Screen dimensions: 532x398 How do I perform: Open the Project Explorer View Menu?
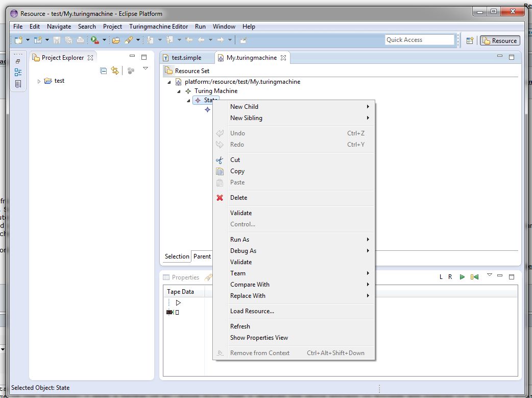(x=146, y=68)
